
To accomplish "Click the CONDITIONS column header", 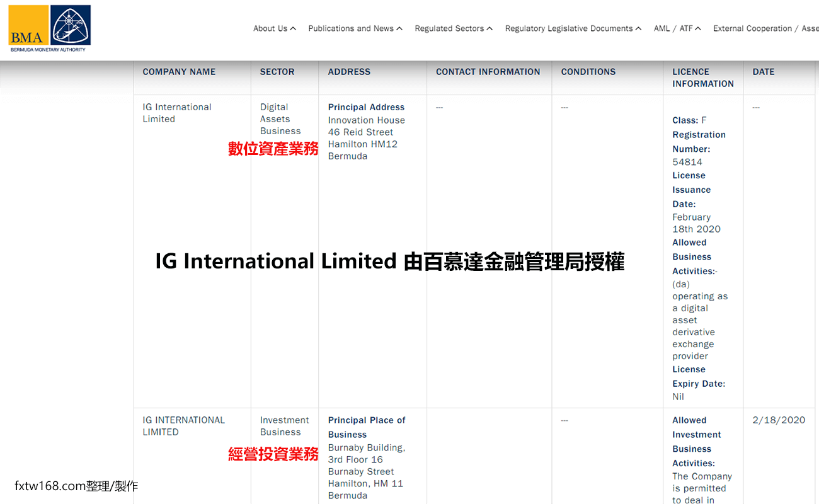I will tap(588, 71).
